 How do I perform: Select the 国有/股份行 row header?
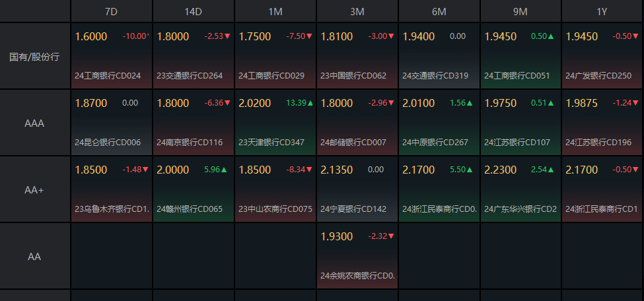click(x=34, y=57)
